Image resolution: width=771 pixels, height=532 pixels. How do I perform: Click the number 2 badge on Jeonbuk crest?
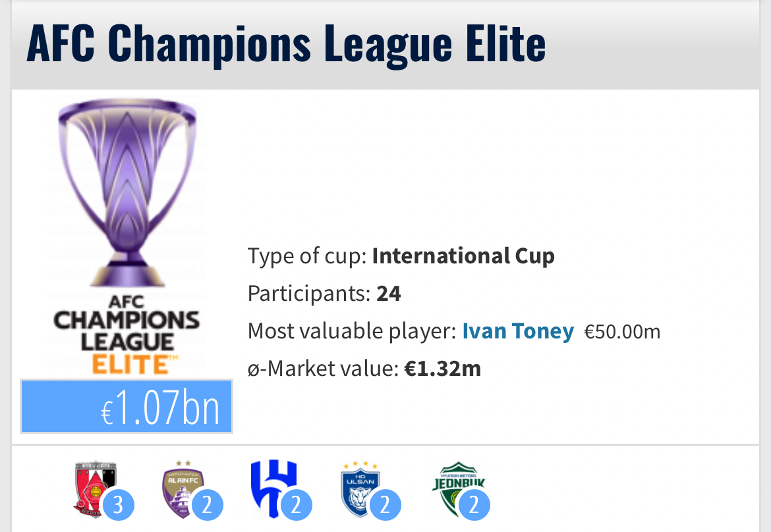474,506
